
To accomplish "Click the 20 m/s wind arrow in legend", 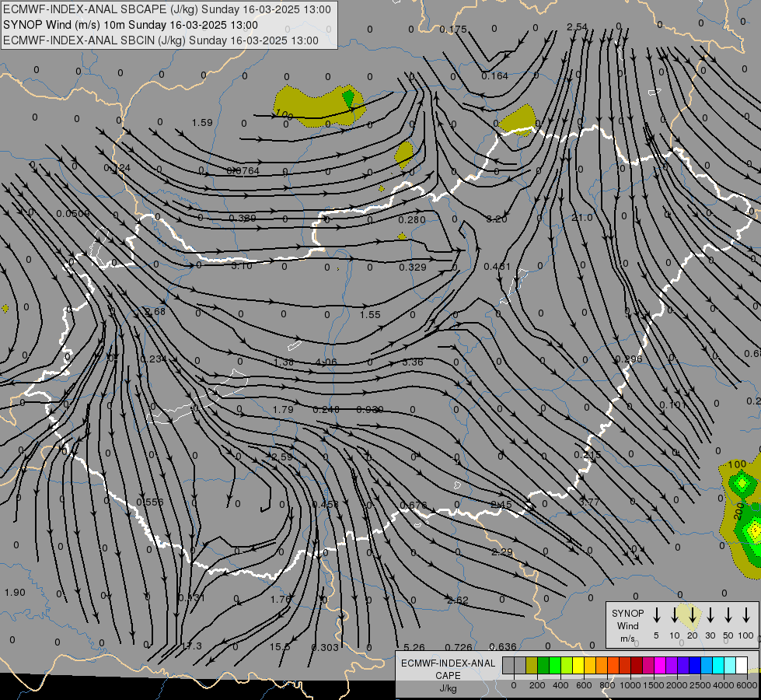I will pos(692,615).
